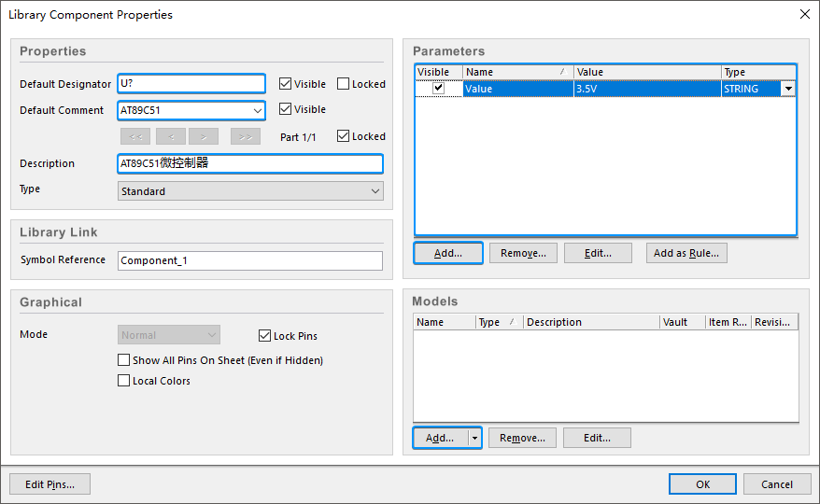Enable Show All Pins On Sheet
This screenshot has width=820, height=504.
[x=123, y=359]
